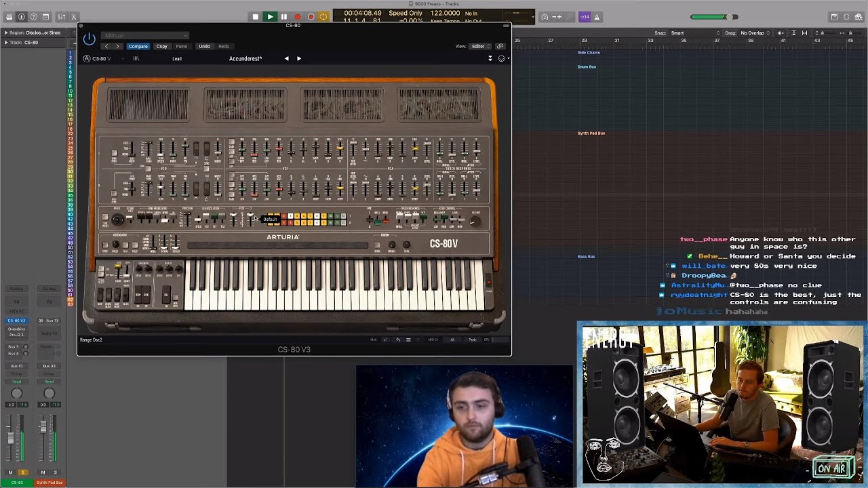Open the scissors Editors button

pos(74,17)
